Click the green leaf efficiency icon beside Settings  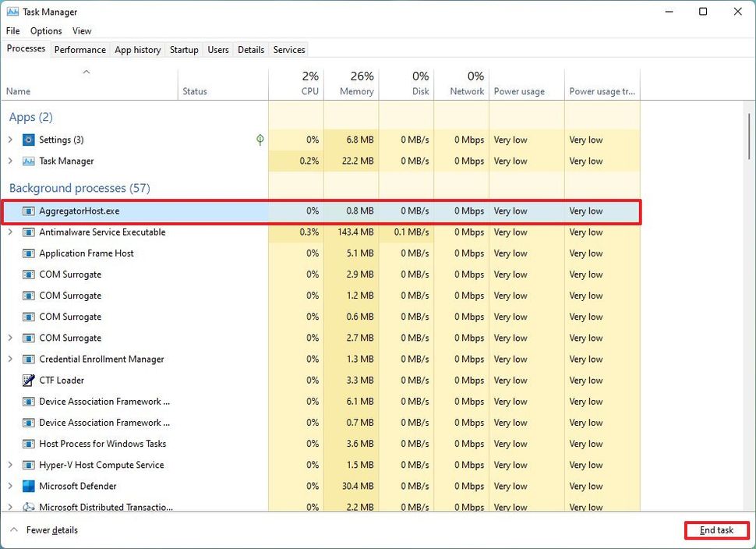(260, 140)
